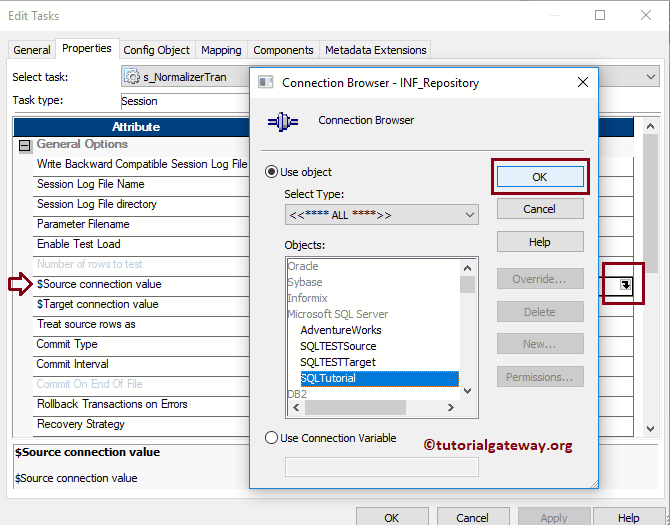Select SQLTutorial connection object
670x525 pixels.
point(379,378)
